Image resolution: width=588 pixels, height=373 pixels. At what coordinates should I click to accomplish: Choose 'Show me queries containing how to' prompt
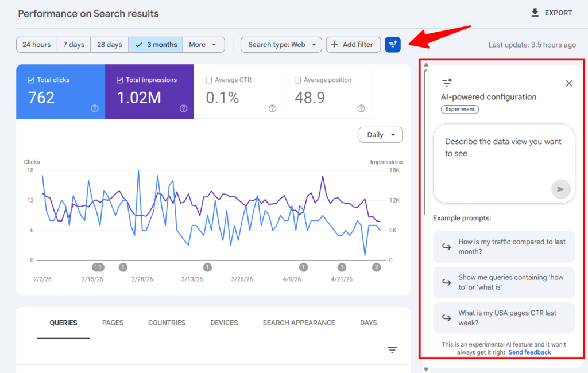(x=504, y=282)
